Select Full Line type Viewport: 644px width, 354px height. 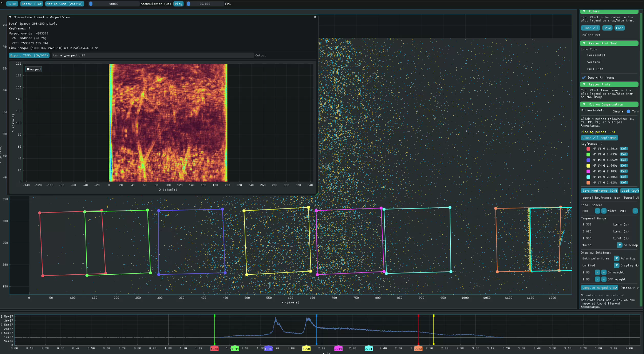click(x=595, y=69)
